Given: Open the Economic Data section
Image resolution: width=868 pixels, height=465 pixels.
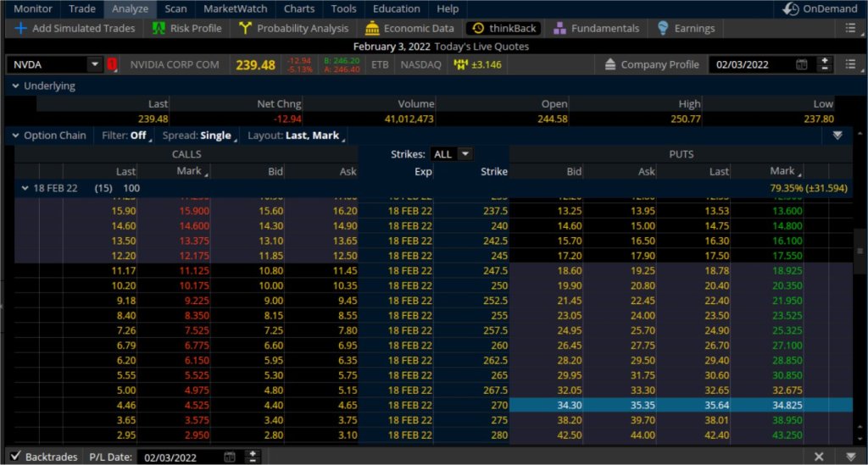Looking at the screenshot, I should tap(409, 28).
